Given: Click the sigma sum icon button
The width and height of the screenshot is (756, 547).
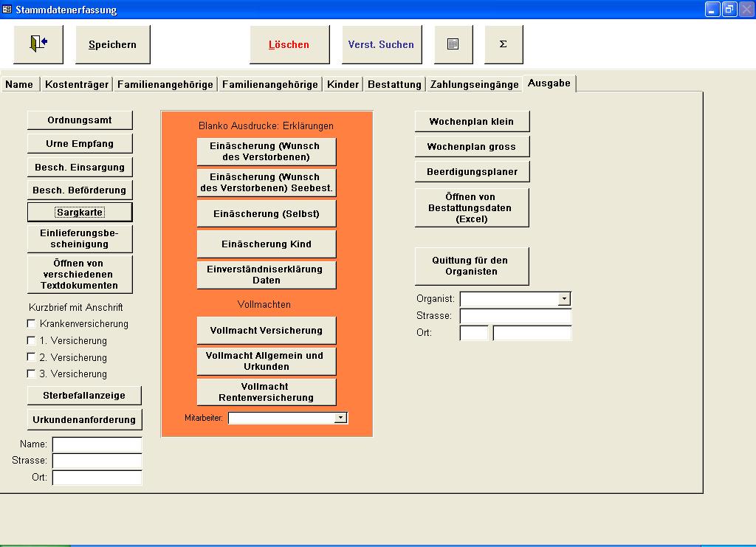Looking at the screenshot, I should [504, 44].
